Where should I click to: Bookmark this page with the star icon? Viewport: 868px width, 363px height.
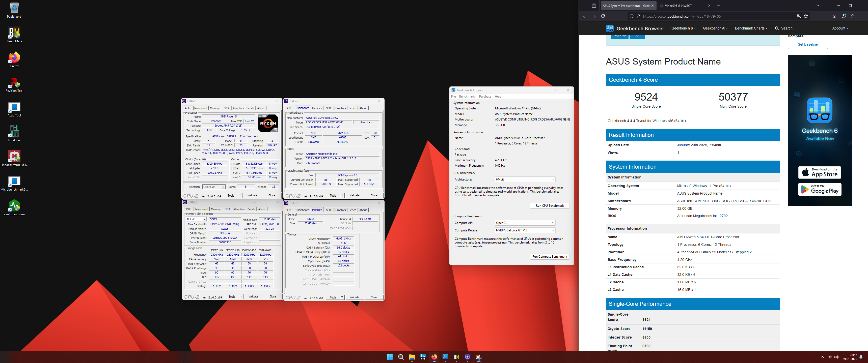coord(806,16)
